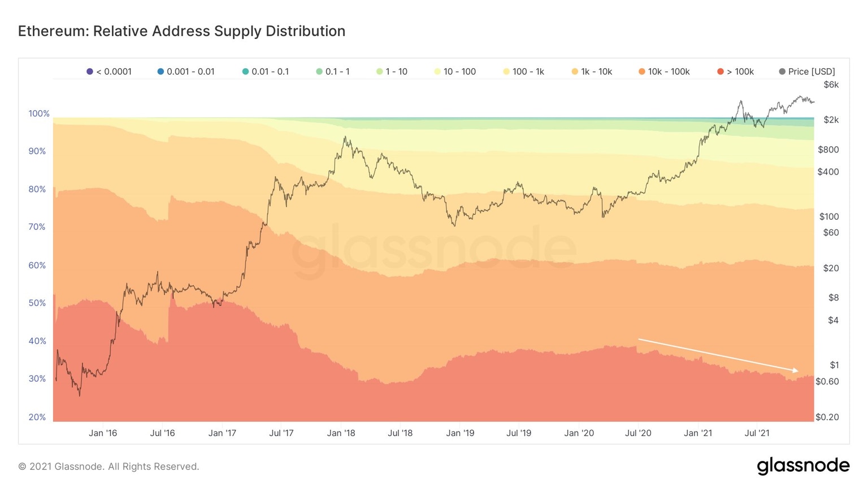Click the "© 2021 Glassnode" copyright text

point(108,467)
